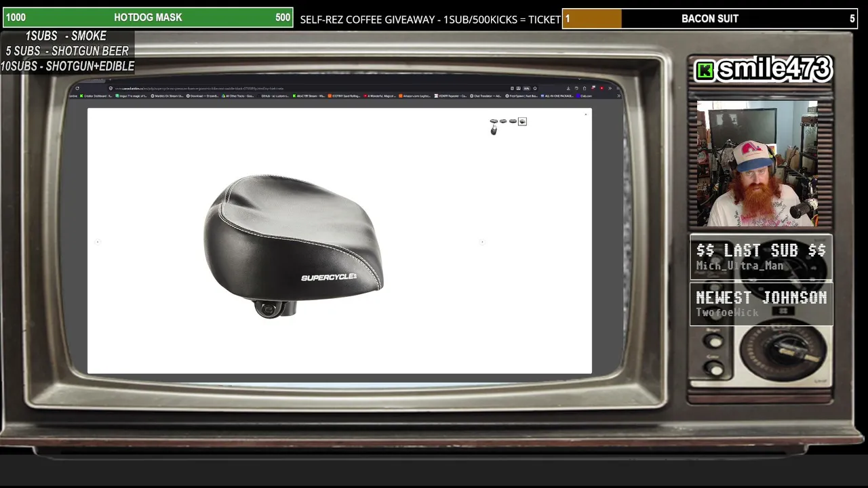Image resolution: width=868 pixels, height=488 pixels.
Task: Click last sub name Mick_Ultra_Man
Action: 739,266
